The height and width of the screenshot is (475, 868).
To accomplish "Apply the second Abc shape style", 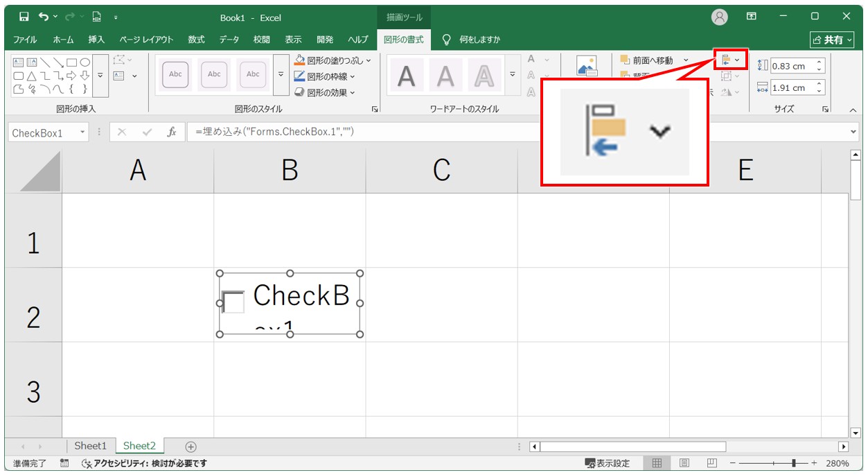I will [x=215, y=74].
